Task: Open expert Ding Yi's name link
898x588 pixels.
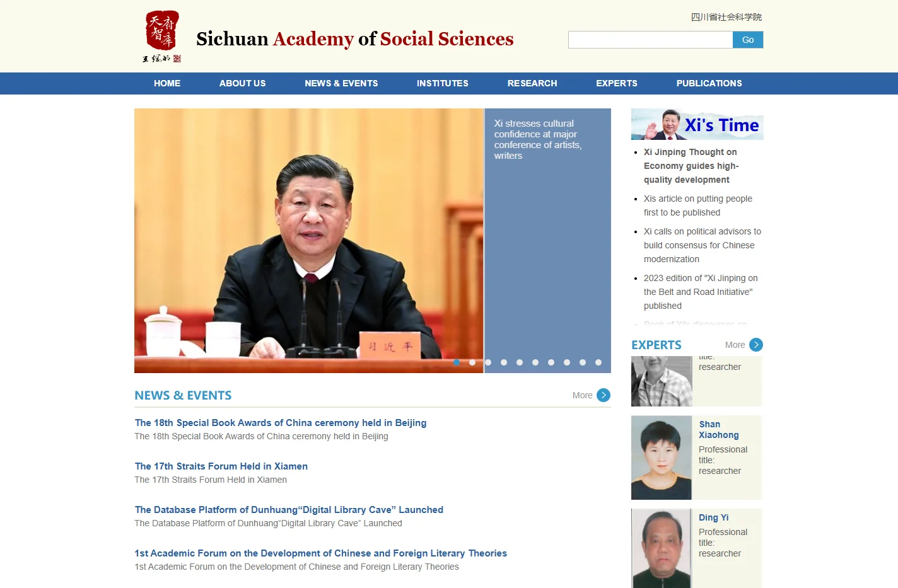Action: [714, 517]
